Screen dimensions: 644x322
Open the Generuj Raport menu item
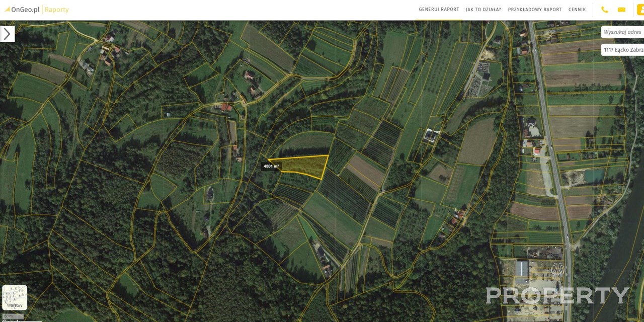pyautogui.click(x=439, y=10)
